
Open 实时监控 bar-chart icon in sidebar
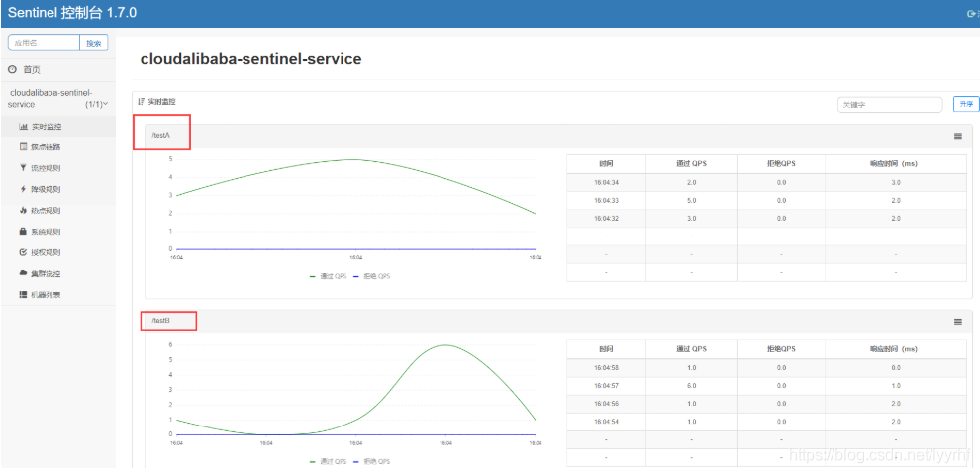click(23, 127)
